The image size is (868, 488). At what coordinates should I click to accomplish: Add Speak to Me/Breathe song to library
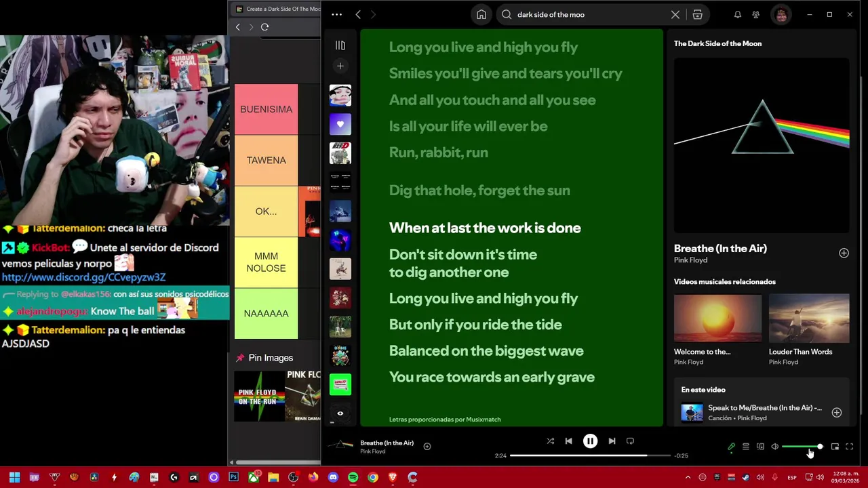coord(837,413)
